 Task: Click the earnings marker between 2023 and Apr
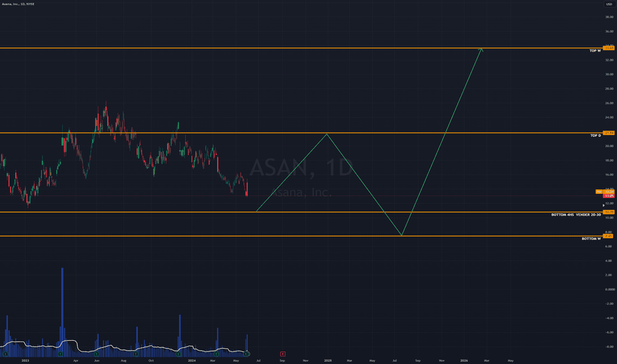[x=60, y=354]
